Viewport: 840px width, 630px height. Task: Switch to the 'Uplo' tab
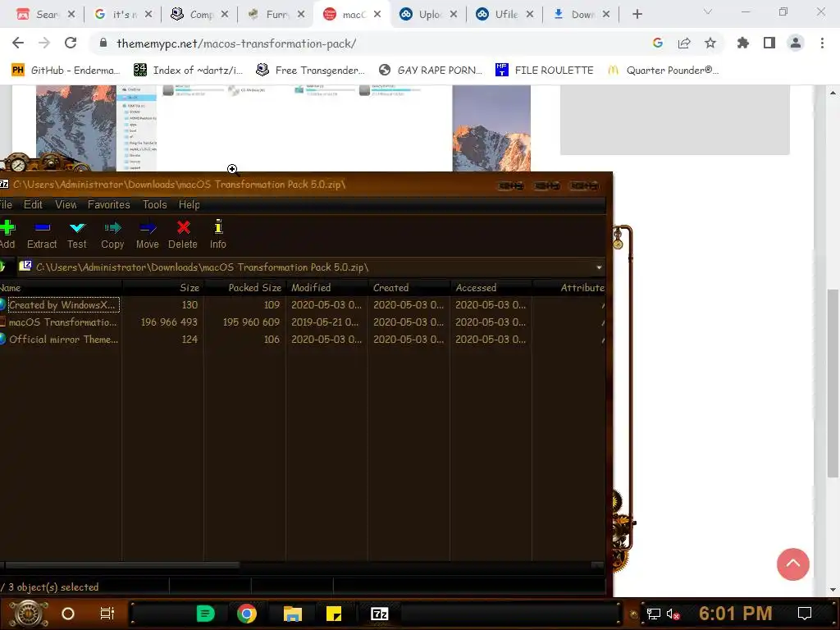click(428, 15)
